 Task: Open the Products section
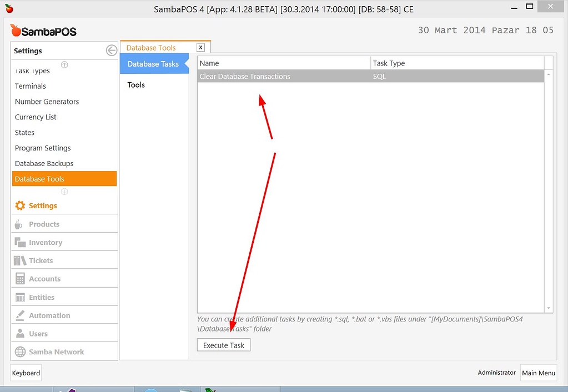click(44, 224)
